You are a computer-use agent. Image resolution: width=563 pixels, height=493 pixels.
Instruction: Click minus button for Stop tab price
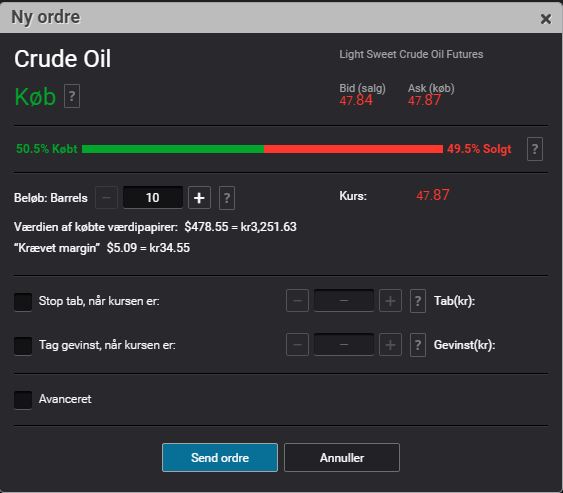pos(297,301)
